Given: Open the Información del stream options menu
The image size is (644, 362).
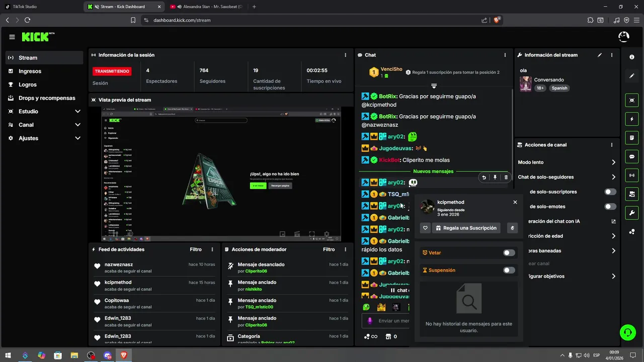Looking at the screenshot, I should (612, 55).
